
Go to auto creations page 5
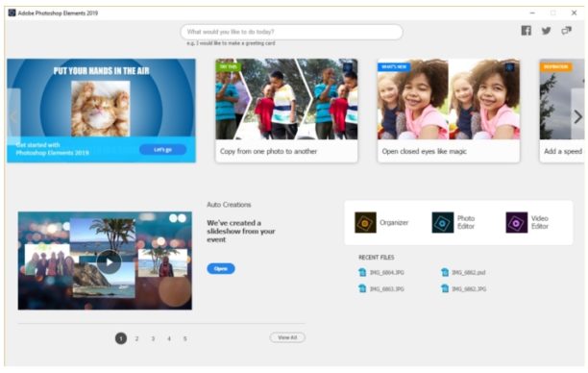184,338
